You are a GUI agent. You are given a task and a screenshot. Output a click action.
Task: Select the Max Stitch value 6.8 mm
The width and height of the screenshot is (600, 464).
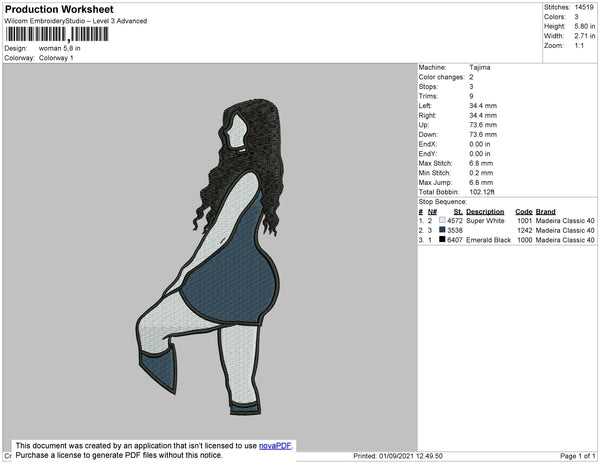click(x=481, y=163)
